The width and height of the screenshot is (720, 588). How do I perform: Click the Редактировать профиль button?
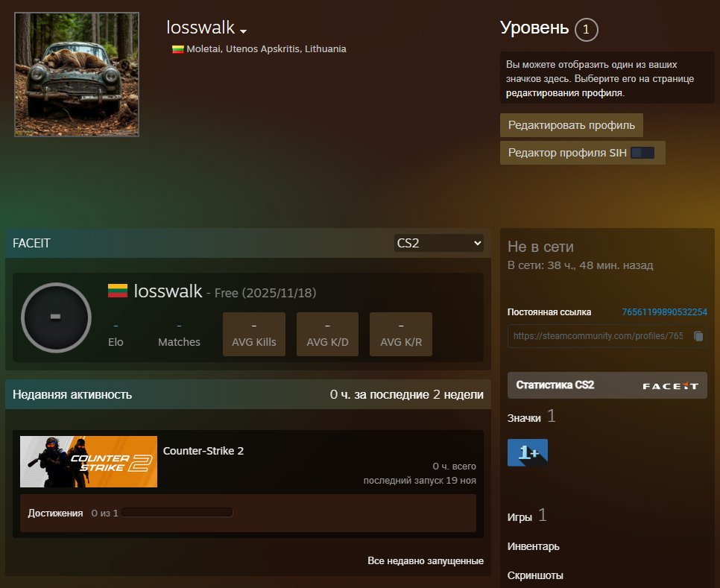(x=571, y=125)
